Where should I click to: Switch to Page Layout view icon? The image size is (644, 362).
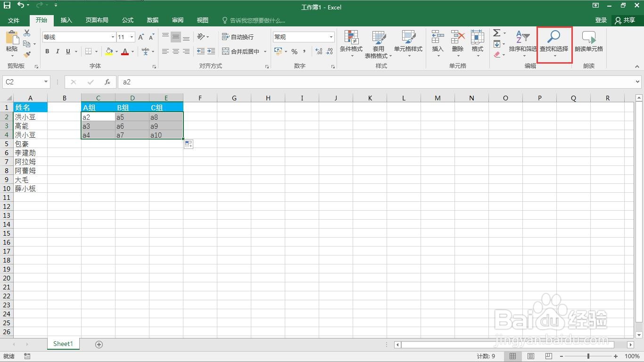(x=530, y=356)
